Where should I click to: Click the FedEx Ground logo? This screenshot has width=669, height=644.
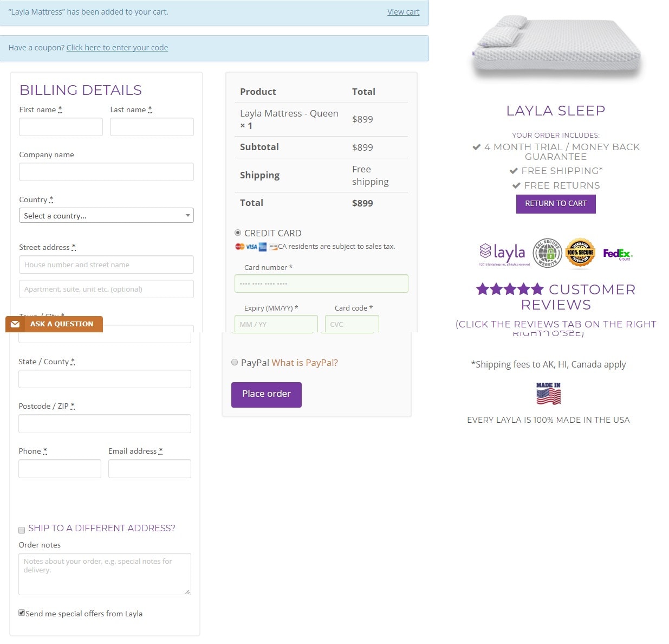point(618,254)
